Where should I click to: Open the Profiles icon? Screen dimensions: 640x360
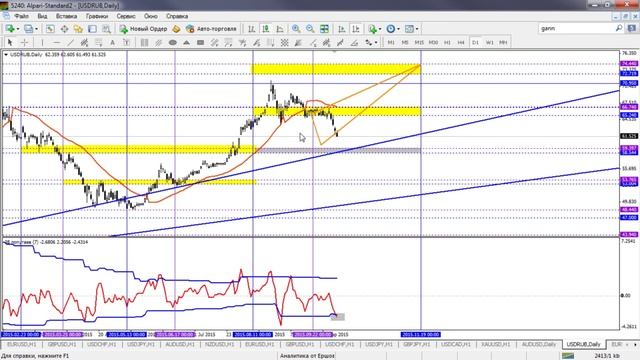29,29
